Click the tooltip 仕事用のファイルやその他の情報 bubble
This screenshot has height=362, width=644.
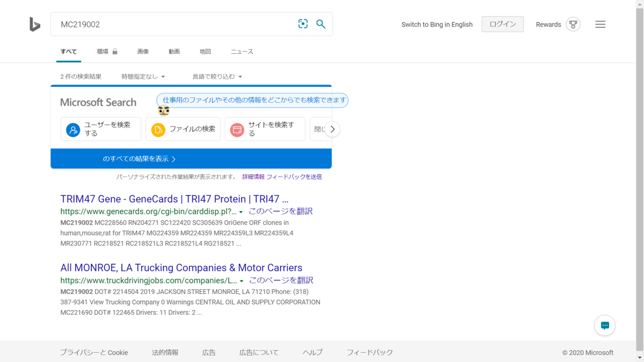[x=252, y=100]
